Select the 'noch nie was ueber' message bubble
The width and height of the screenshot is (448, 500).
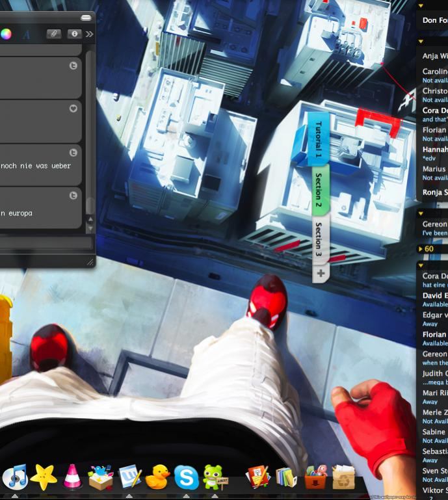[40, 164]
